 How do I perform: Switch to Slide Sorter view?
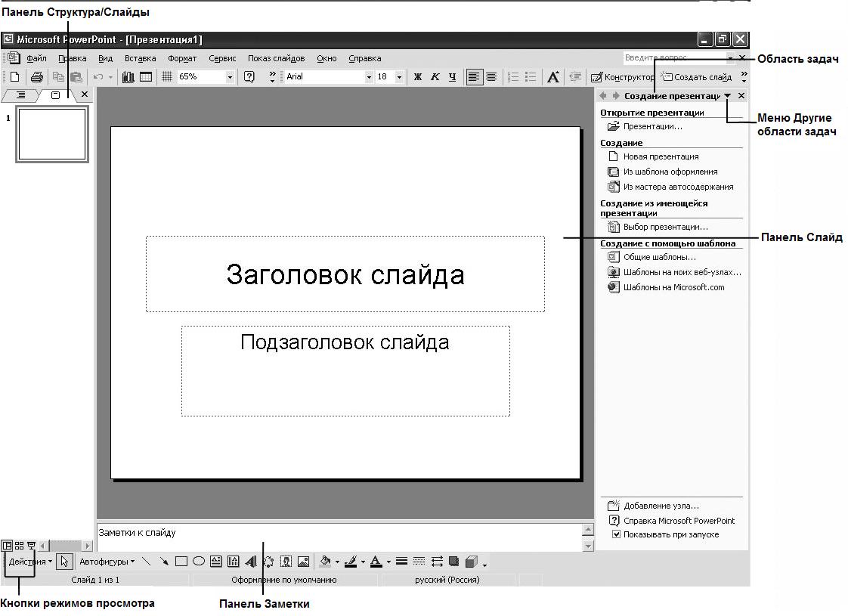point(19,546)
